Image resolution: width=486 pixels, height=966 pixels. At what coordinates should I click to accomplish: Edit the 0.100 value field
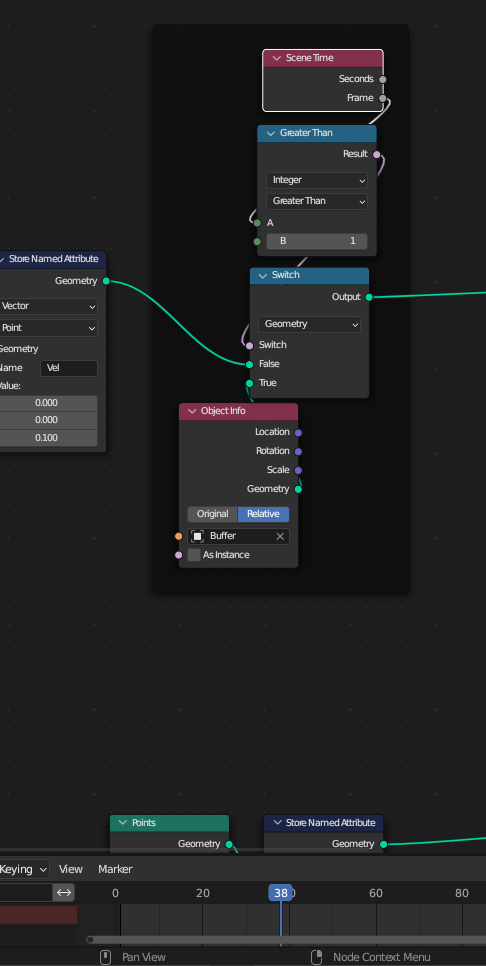pos(48,438)
